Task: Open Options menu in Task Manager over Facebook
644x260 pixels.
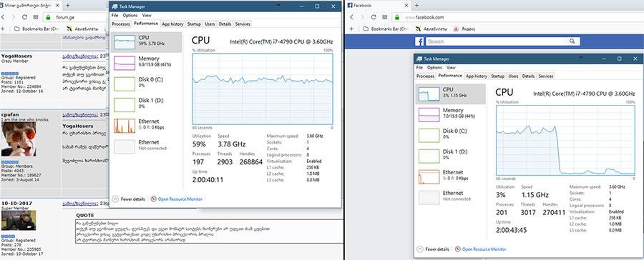Action: (x=434, y=67)
